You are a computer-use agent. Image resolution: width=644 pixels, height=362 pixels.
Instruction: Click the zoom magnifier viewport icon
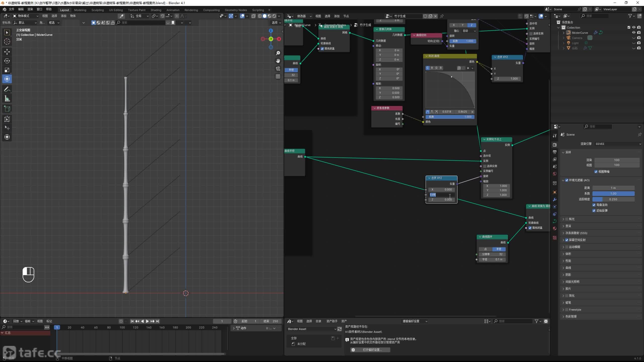point(278,53)
